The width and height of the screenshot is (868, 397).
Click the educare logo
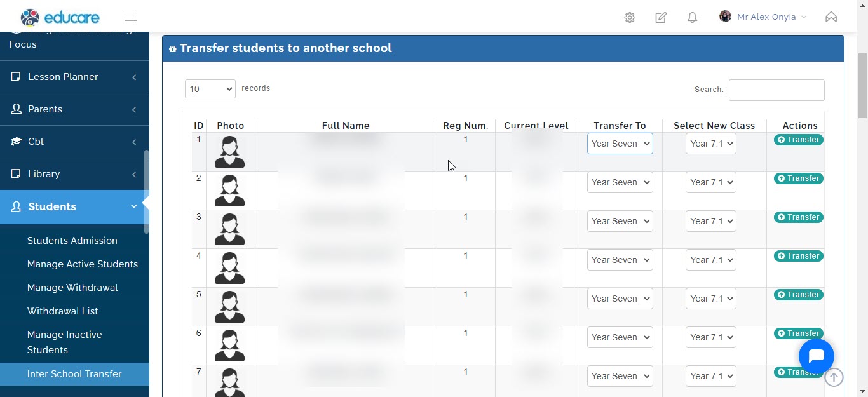point(60,17)
